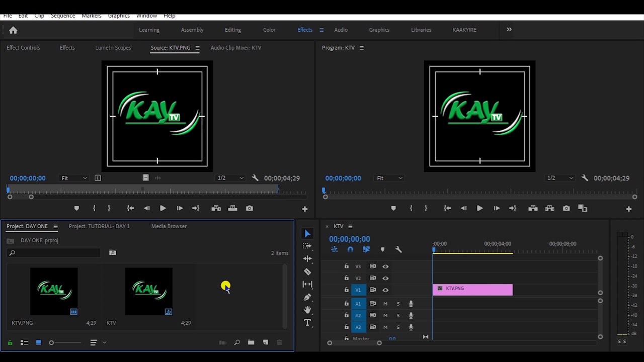Select the Ripple Edit tool
The image size is (644, 362).
click(307, 258)
